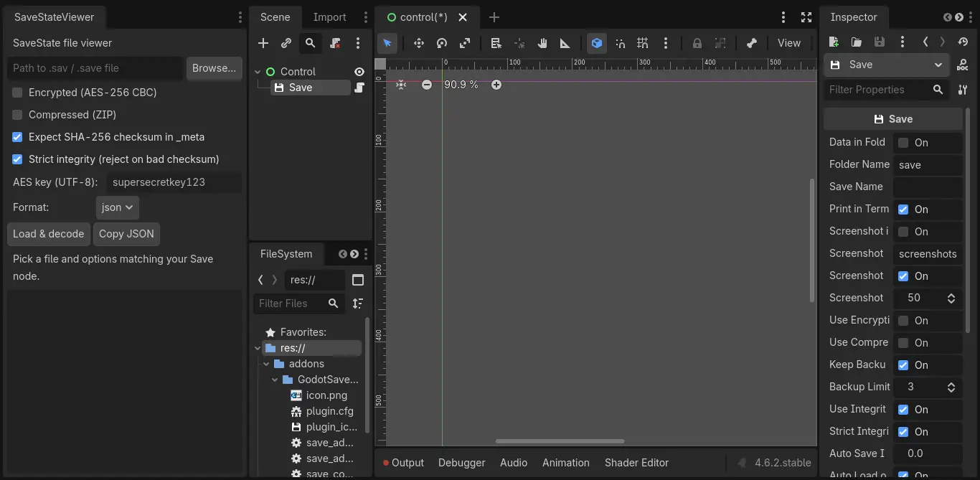This screenshot has height=480, width=980.
Task: Enable Encrypted (AES-256 CBC) checkbox
Action: click(x=17, y=93)
